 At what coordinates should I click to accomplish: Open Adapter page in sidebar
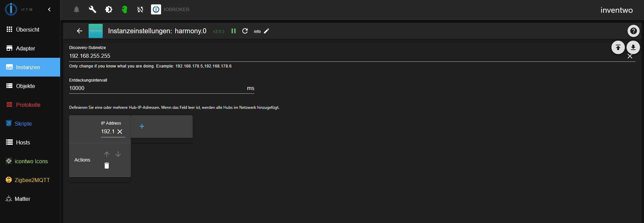coord(30,48)
